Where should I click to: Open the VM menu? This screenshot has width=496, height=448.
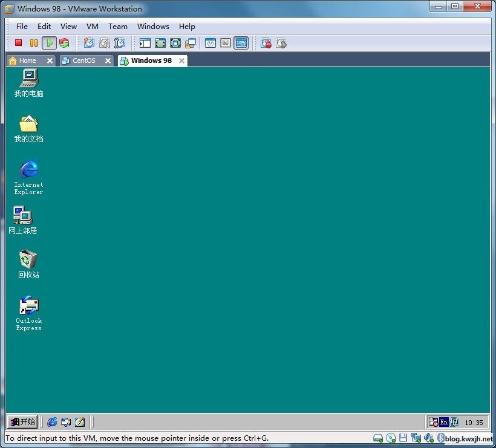pos(92,26)
